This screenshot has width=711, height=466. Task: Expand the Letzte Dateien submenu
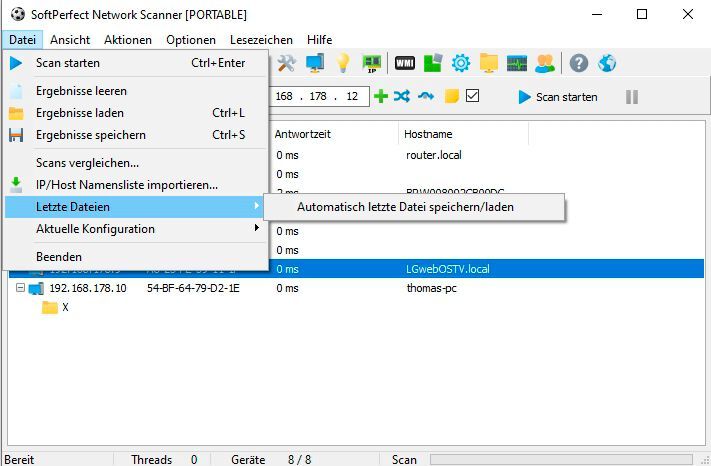(x=136, y=207)
